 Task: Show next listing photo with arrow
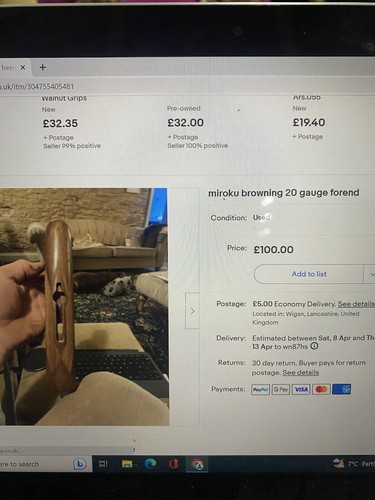coord(192,311)
